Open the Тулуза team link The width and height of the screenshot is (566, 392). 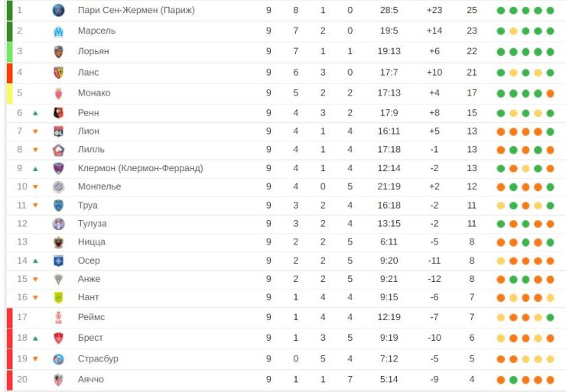[92, 224]
